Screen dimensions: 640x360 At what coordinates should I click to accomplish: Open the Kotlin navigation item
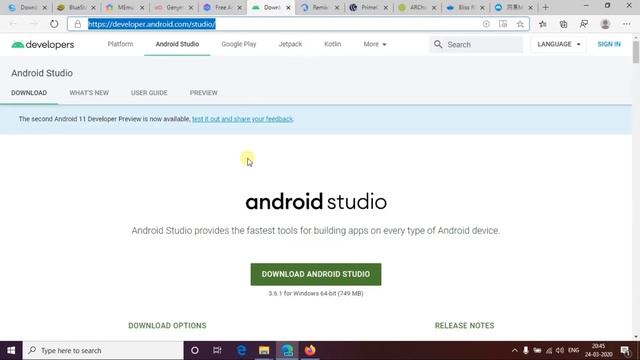[x=333, y=44]
